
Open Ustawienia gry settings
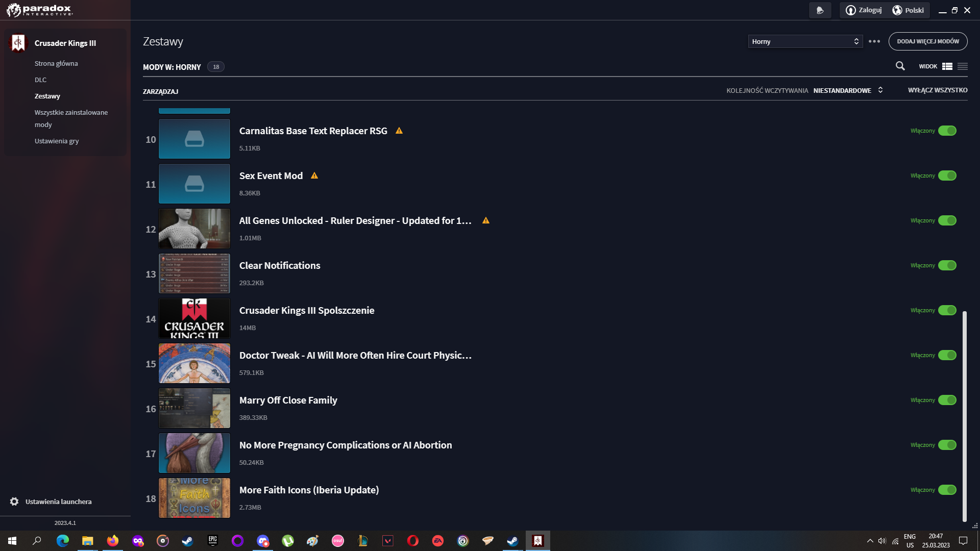pos(57,141)
